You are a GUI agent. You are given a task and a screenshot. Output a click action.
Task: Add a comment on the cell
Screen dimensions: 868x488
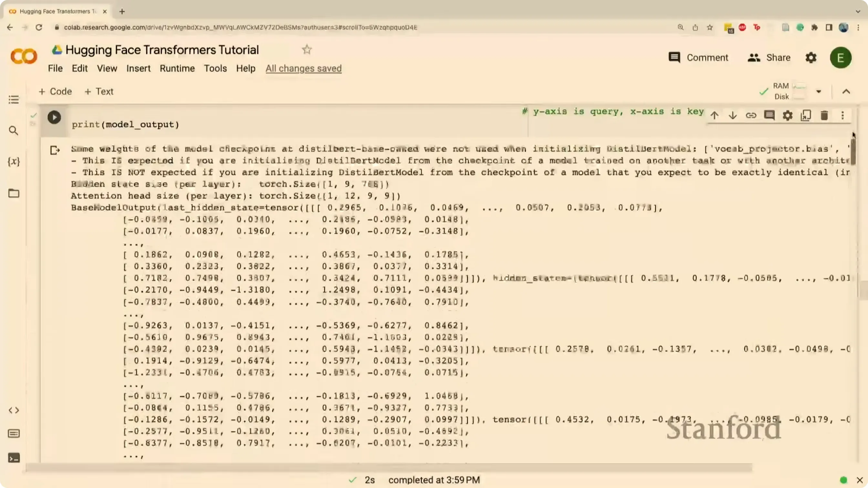coord(769,116)
